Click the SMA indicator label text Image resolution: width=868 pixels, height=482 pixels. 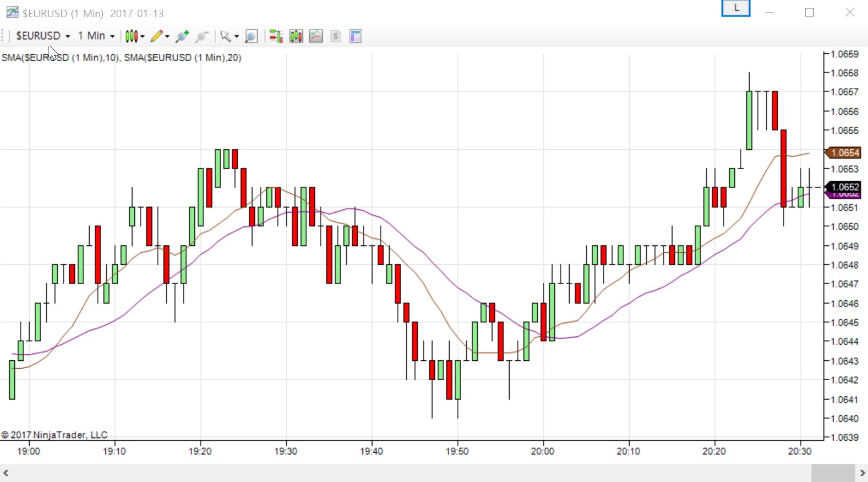point(121,58)
